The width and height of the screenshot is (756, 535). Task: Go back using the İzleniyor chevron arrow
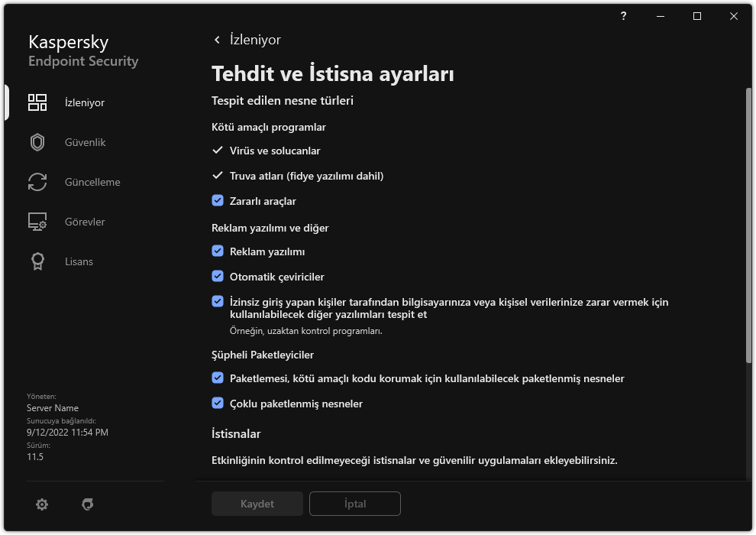[218, 40]
